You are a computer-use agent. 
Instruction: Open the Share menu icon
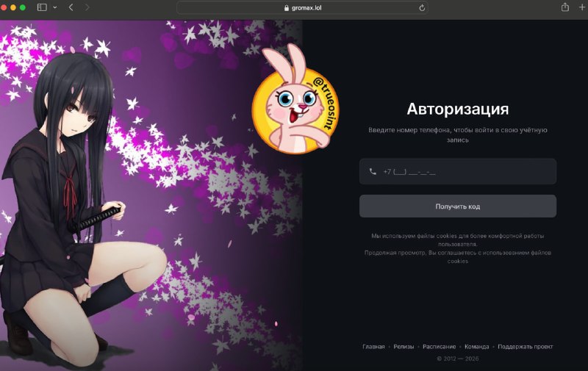coord(565,7)
